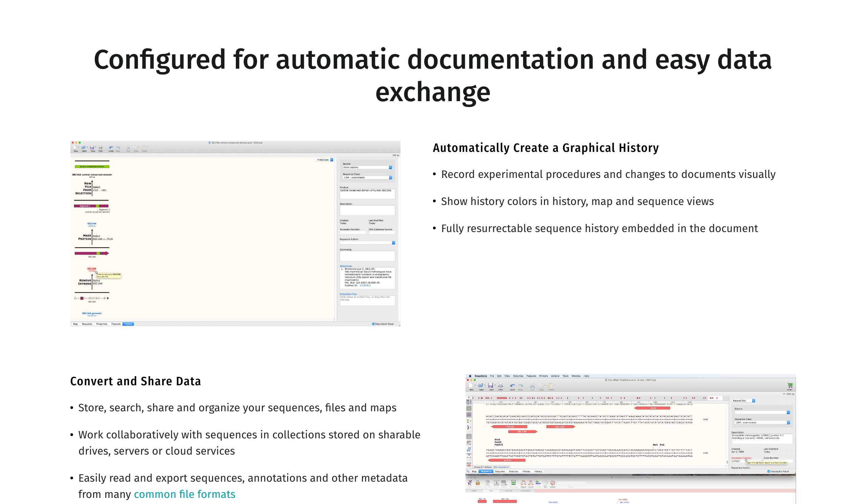The height and width of the screenshot is (504, 866).
Task: Click blue SEC16A 2506 aa history link
Action: coord(92,225)
